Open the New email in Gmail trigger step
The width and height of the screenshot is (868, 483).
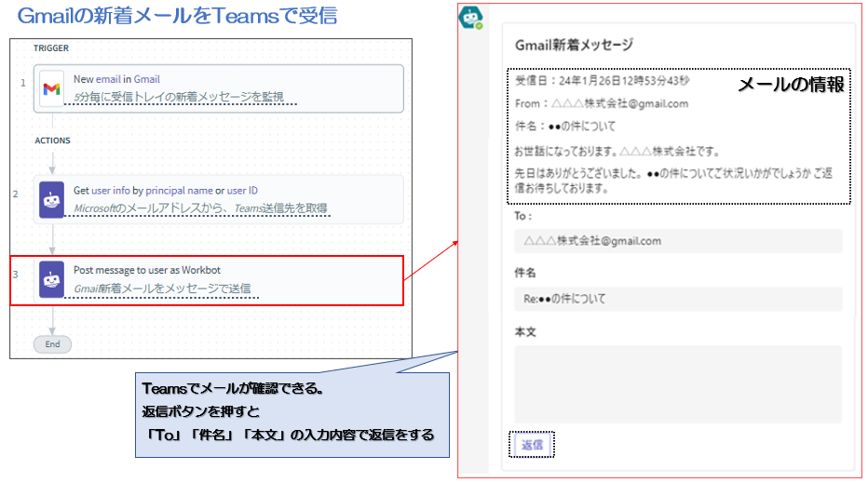pyautogui.click(x=218, y=88)
